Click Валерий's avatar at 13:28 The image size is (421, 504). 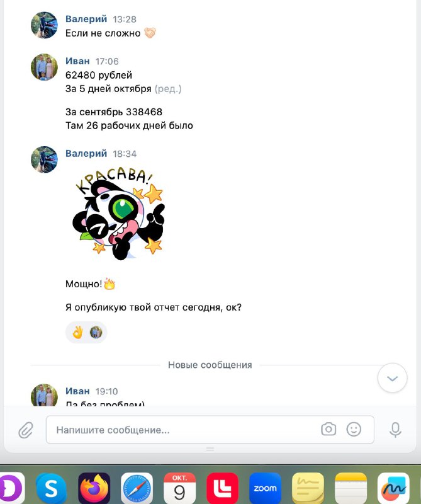click(44, 25)
